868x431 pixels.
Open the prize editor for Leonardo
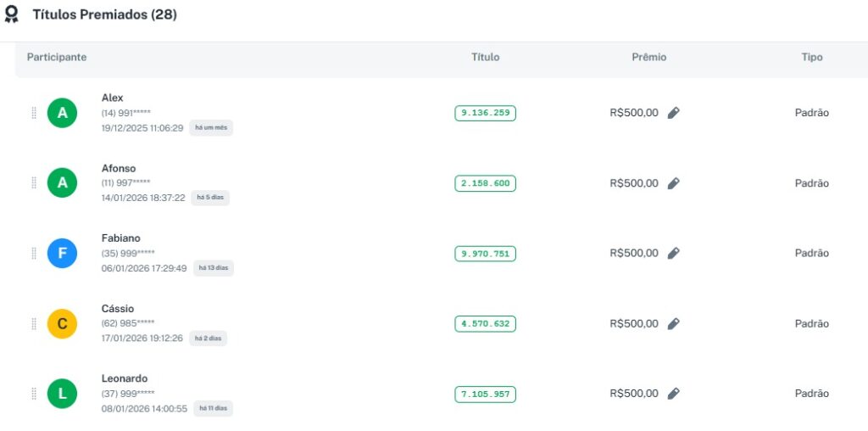[x=674, y=394]
